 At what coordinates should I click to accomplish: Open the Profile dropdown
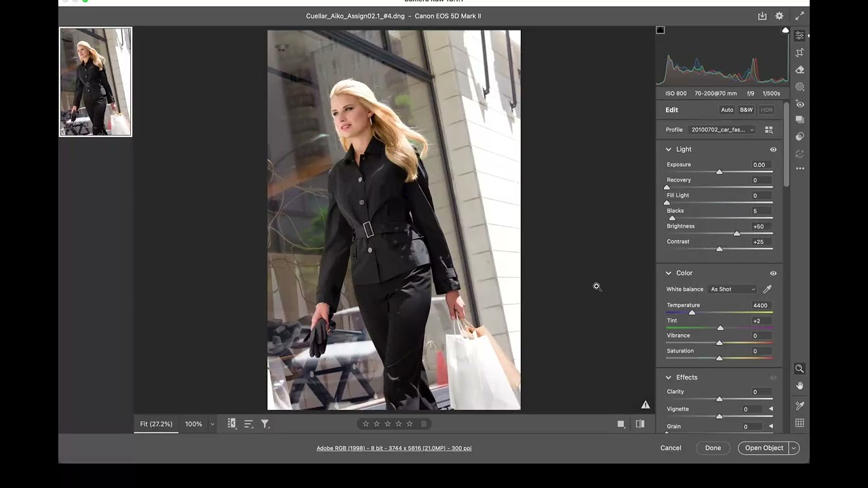pos(722,129)
